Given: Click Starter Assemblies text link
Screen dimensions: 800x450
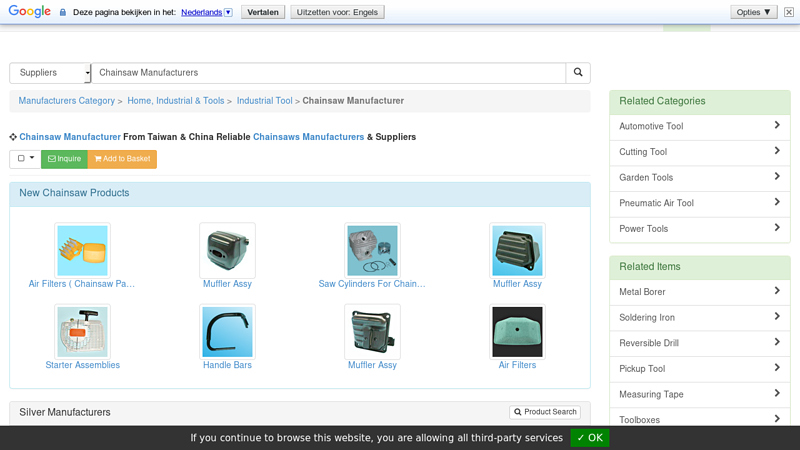Looking at the screenshot, I should 83,365.
